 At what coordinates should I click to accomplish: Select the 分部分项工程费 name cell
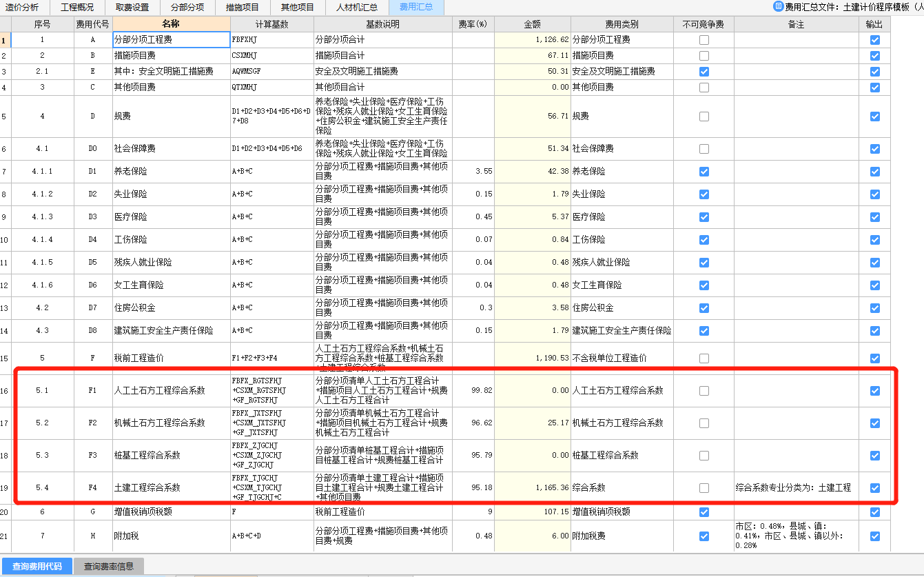tap(171, 40)
